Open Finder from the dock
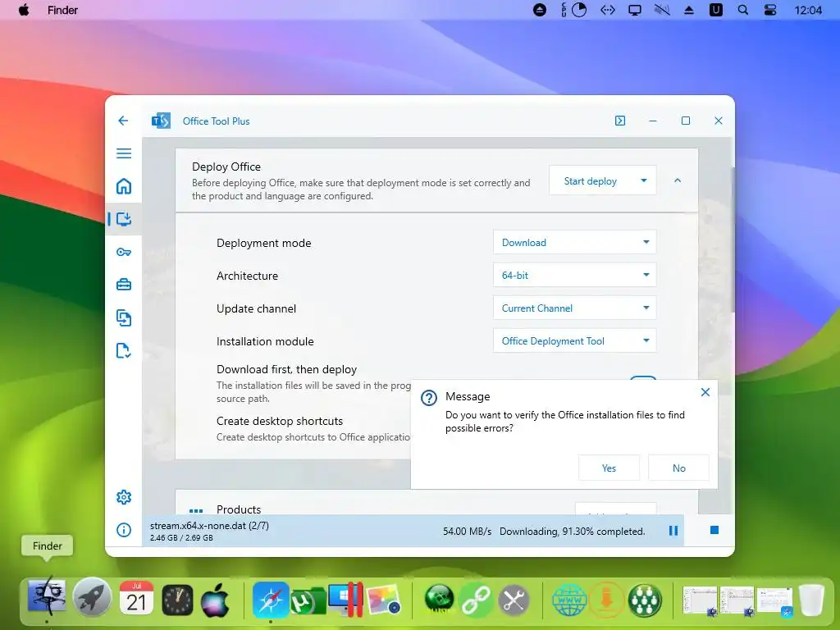This screenshot has width=840, height=630. click(x=47, y=597)
